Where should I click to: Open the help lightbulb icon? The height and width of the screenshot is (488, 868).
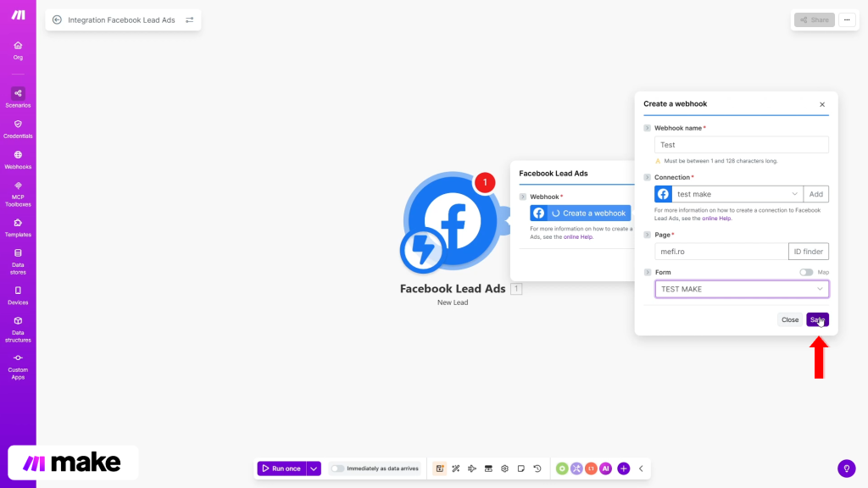847,469
